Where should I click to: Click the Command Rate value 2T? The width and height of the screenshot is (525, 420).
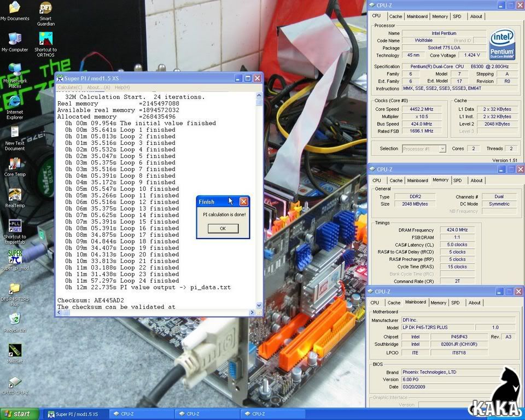pos(457,281)
